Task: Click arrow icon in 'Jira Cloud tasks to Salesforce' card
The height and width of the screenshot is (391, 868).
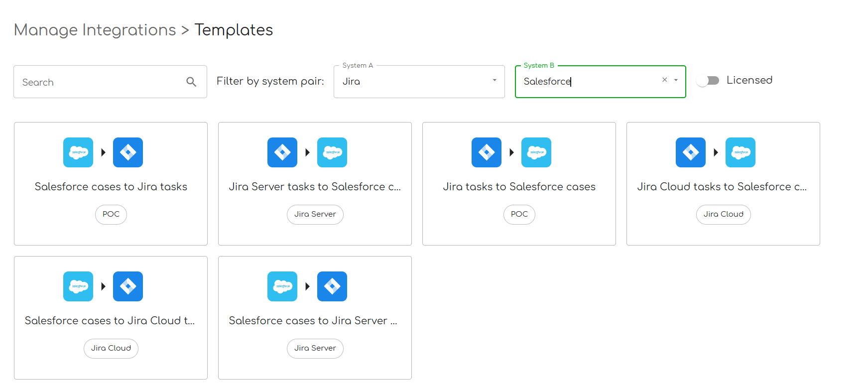Action: [x=716, y=152]
